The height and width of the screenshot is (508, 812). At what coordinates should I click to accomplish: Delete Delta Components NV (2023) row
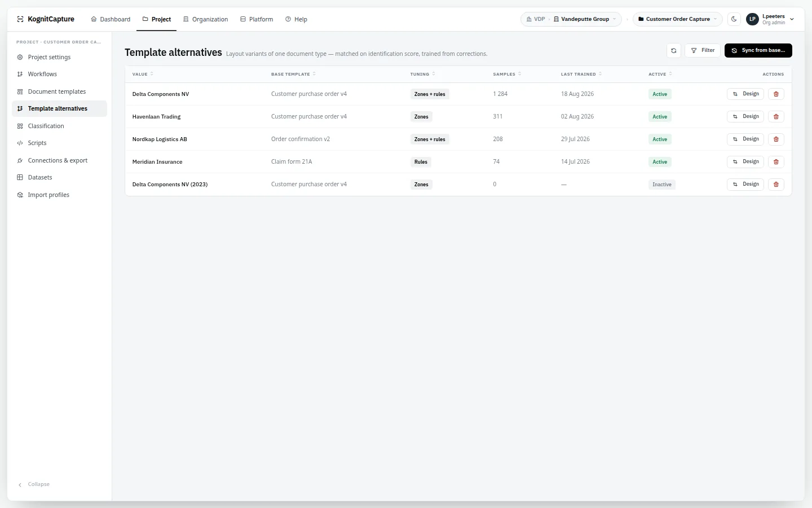pos(776,185)
